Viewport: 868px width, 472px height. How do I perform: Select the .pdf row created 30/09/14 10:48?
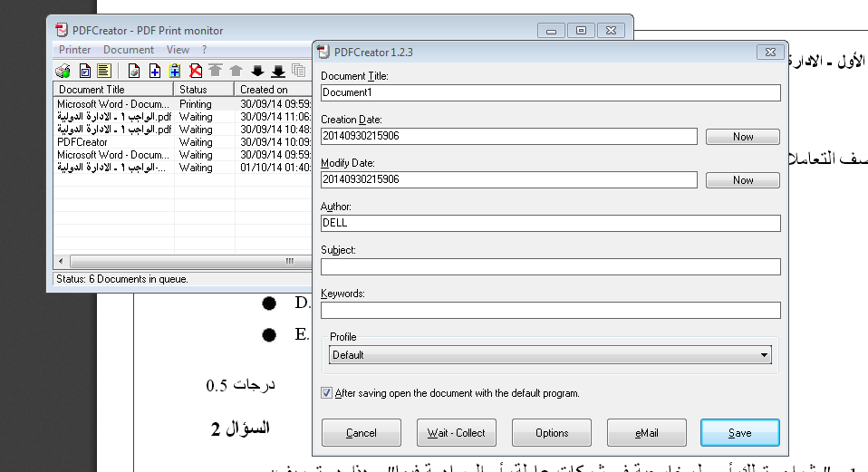[x=183, y=130]
